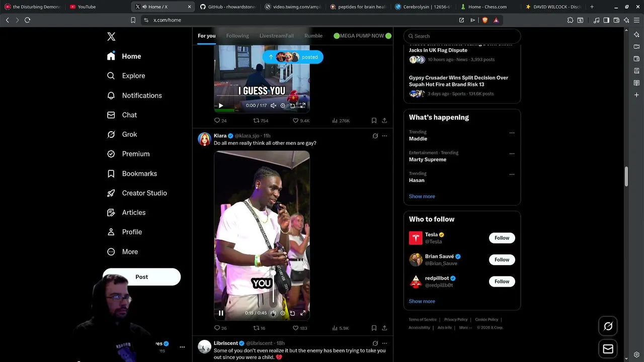The height and width of the screenshot is (362, 644).
Task: Repost the top video post with 754 reposts
Action: (261, 121)
